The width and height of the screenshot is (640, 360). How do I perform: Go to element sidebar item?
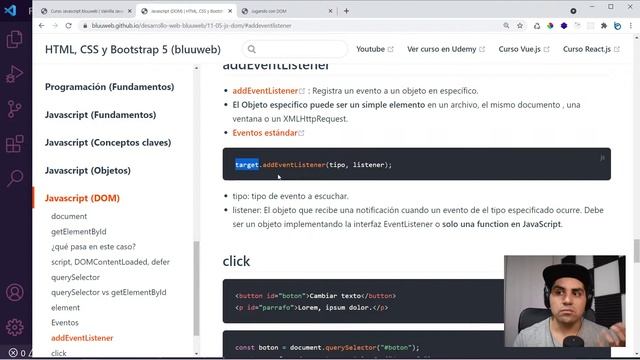tap(65, 307)
